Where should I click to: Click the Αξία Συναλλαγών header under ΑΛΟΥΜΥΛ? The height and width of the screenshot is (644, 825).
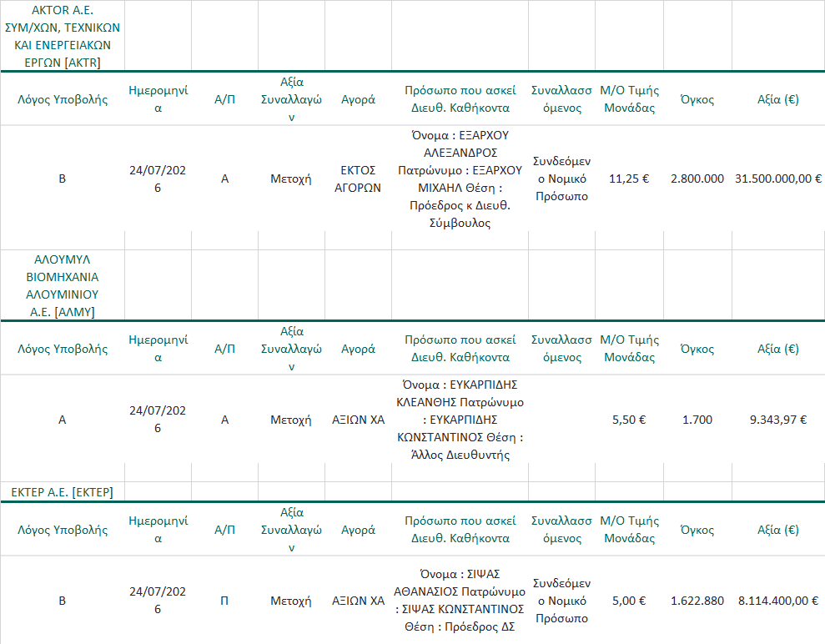pyautogui.click(x=291, y=349)
